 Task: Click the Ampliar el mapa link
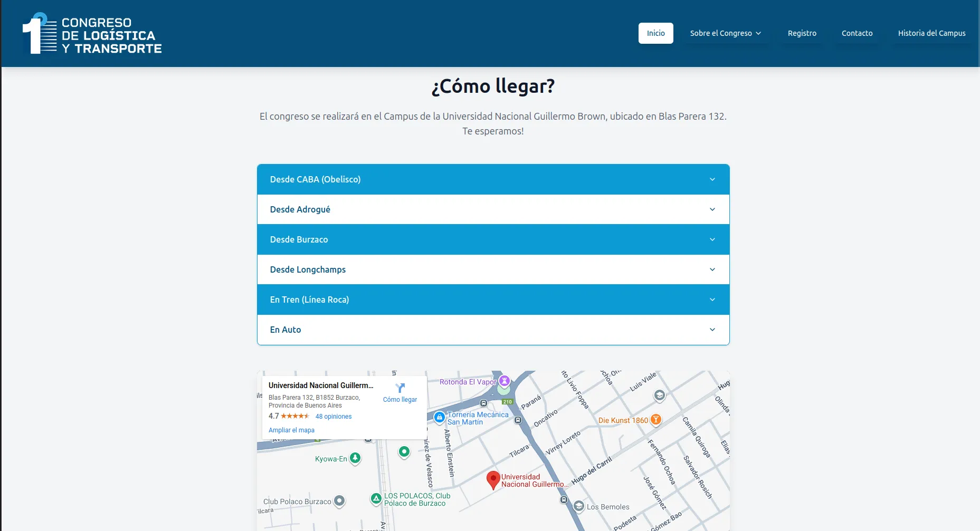(x=291, y=430)
